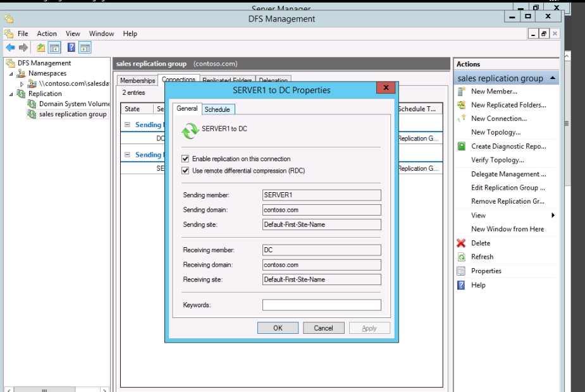
Task: Click the State column header
Action: click(137, 109)
